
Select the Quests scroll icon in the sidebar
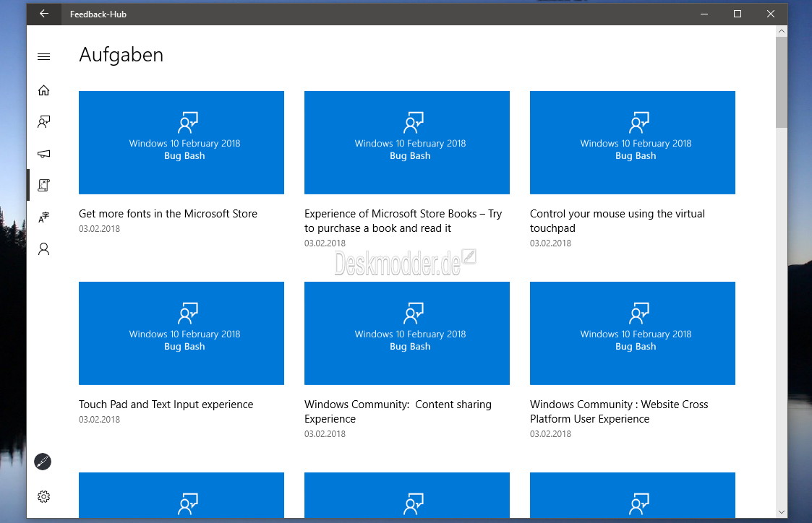[x=44, y=185]
